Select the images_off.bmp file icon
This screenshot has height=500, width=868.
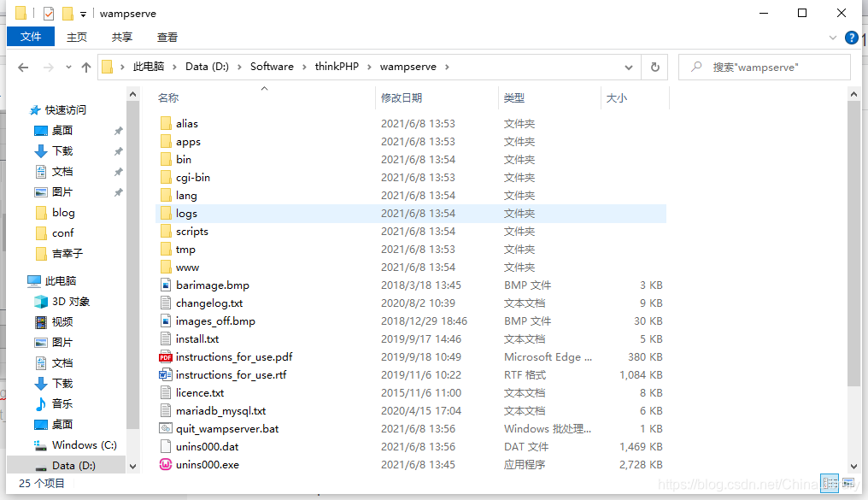pyautogui.click(x=166, y=321)
